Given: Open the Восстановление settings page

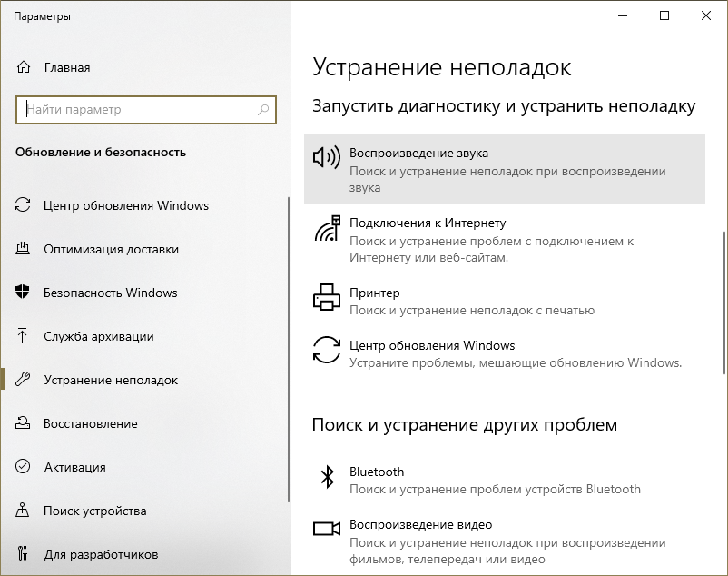Looking at the screenshot, I should [x=91, y=423].
